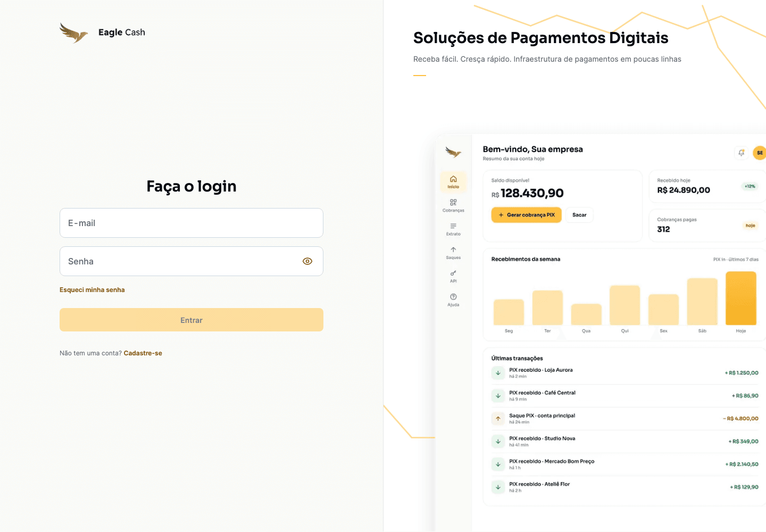Screen dimensions: 766x532
Task: Click the Sacar button
Action: pos(579,215)
